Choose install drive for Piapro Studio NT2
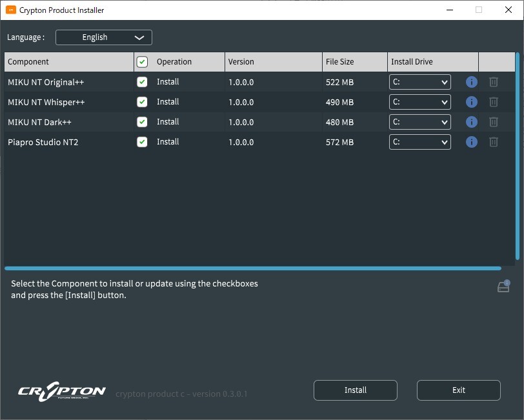Viewport: 524px width, 420px height. [x=419, y=142]
